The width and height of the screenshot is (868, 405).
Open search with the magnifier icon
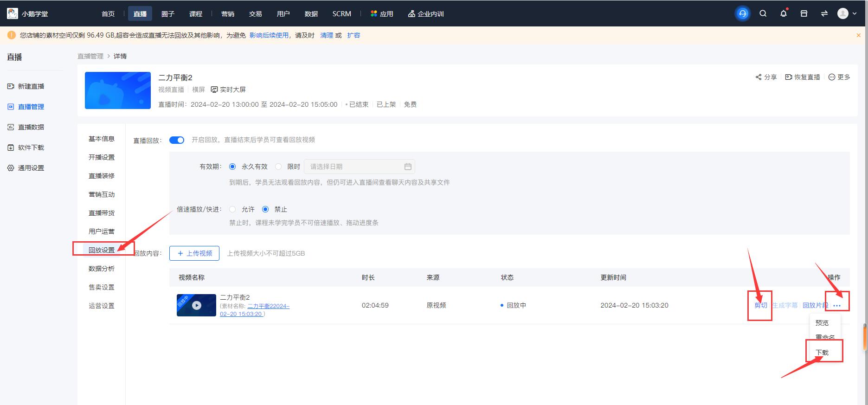pos(763,13)
